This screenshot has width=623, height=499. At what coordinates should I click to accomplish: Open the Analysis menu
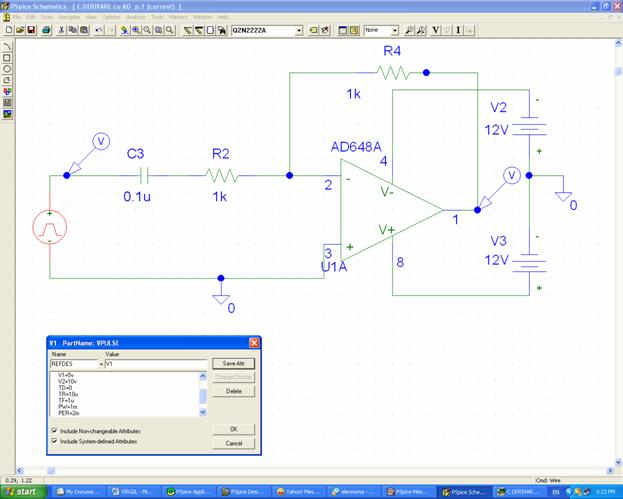tap(135, 17)
